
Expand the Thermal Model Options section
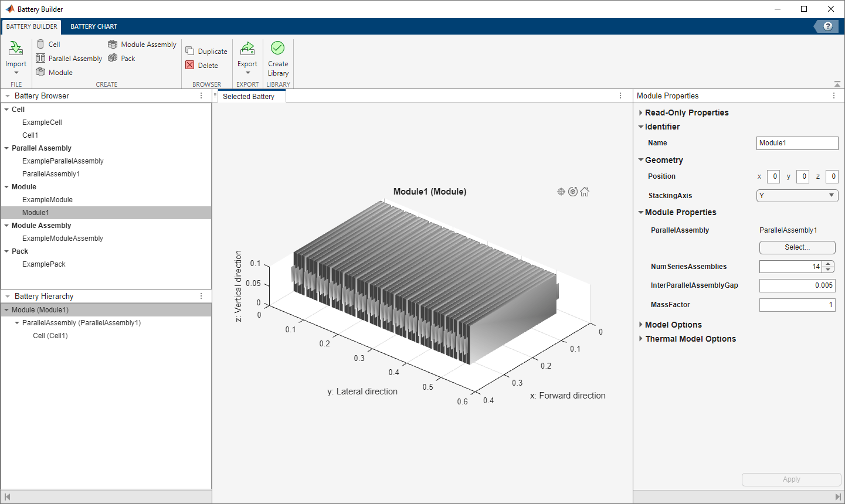pos(641,339)
